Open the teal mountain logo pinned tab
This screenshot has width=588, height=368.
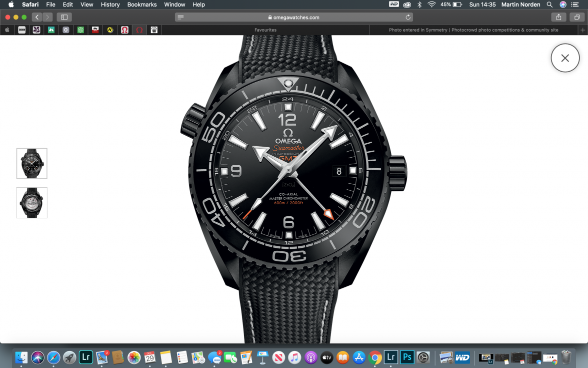coord(51,30)
